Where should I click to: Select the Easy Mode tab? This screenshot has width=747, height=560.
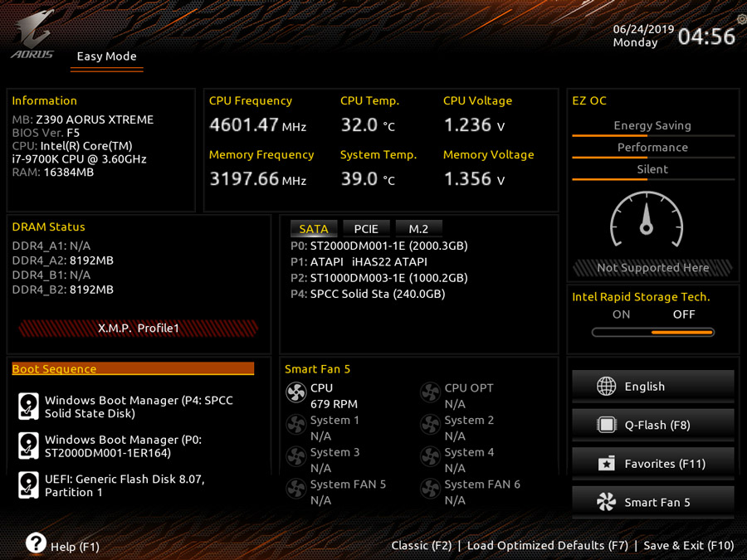pyautogui.click(x=107, y=57)
